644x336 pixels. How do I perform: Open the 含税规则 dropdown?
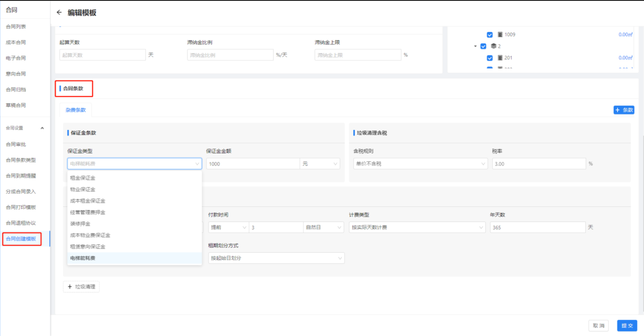(x=420, y=164)
